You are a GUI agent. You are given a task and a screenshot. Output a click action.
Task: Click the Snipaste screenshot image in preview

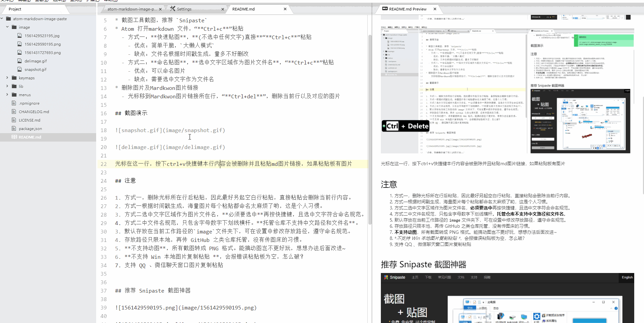click(507, 298)
